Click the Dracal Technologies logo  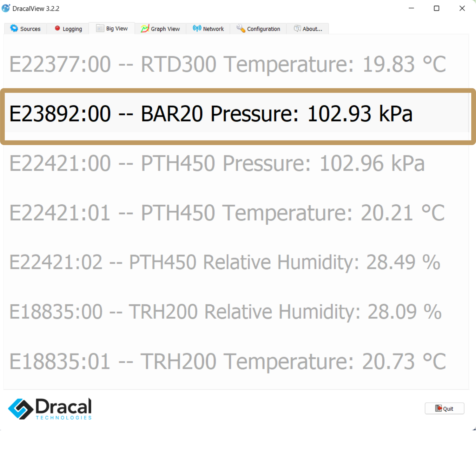tap(50, 409)
